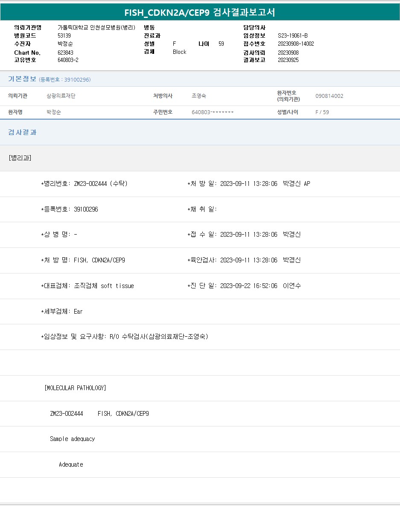Click the FISH_CDKN2A/CEP9 검사결과보고서 title banner

200,12
